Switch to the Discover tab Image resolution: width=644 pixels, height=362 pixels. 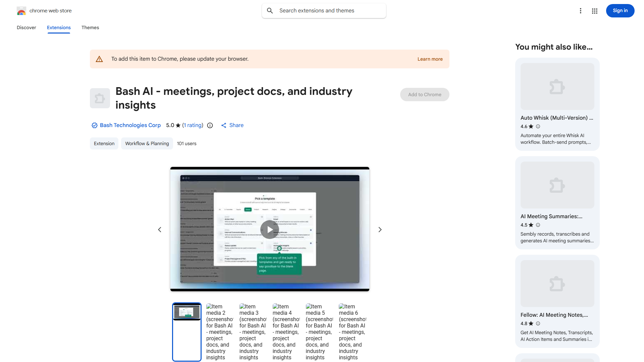tap(26, 27)
